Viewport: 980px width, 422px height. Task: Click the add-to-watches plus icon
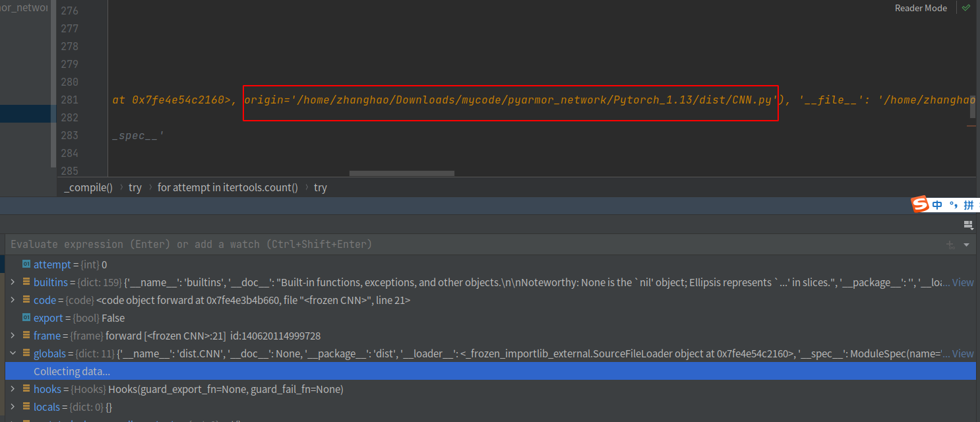[x=950, y=245]
